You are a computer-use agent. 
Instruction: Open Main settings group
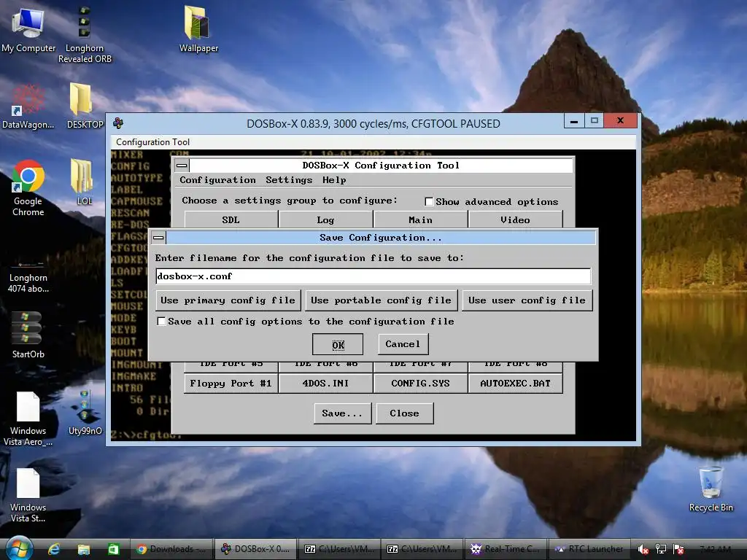point(421,219)
